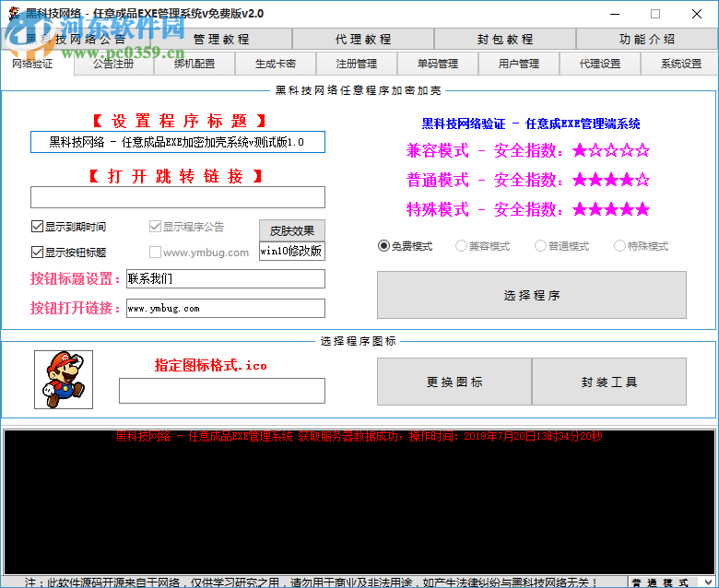Click the 按钮标题设置 field with 联系我们
Viewport: 719px width, 588px height.
(226, 278)
